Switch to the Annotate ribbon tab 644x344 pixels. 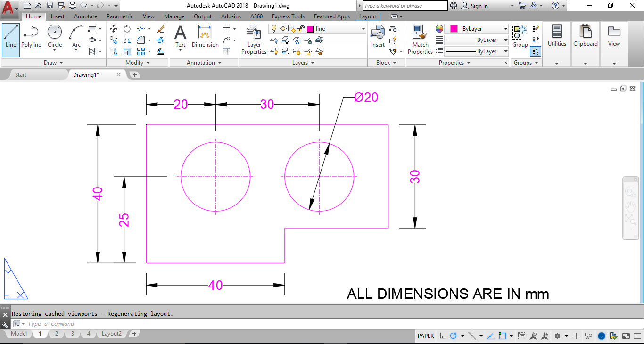click(85, 16)
